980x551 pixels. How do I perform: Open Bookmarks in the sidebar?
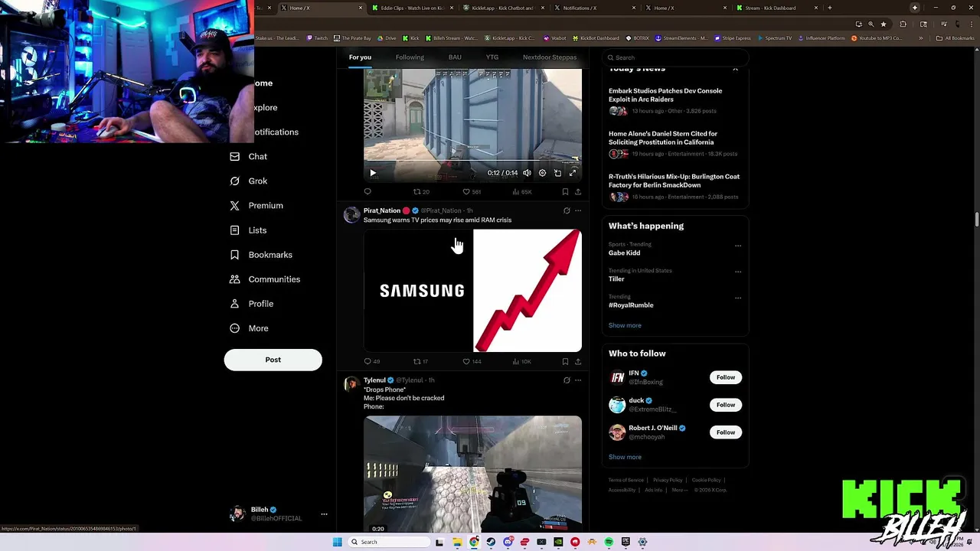pos(261,255)
